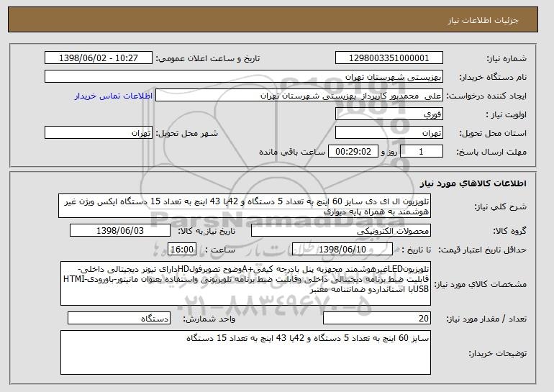Click the label تاریخ نیاز به کالا
Viewport: 554px width, 392px height.
[x=206, y=231]
